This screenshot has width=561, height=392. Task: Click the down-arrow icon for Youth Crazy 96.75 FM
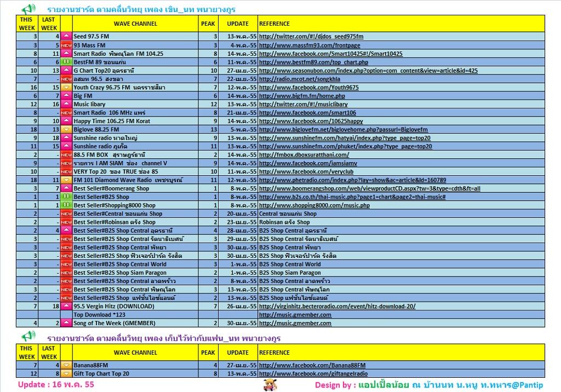click(x=66, y=87)
